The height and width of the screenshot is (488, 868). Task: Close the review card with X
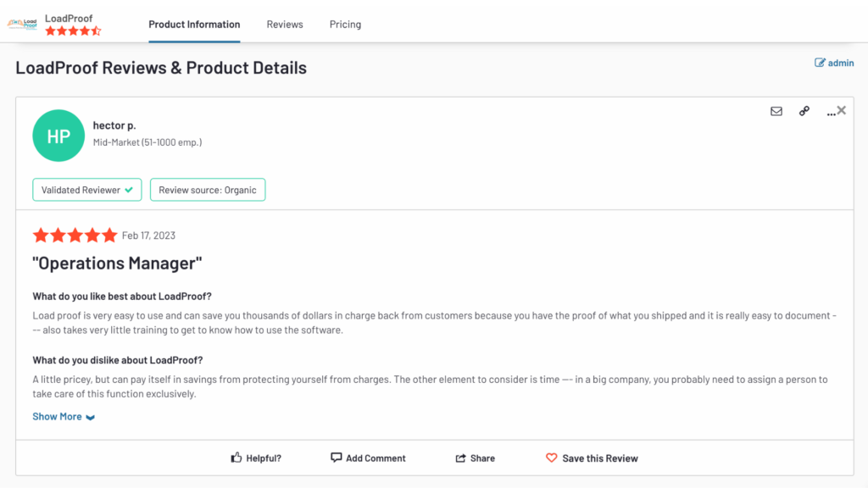click(842, 110)
